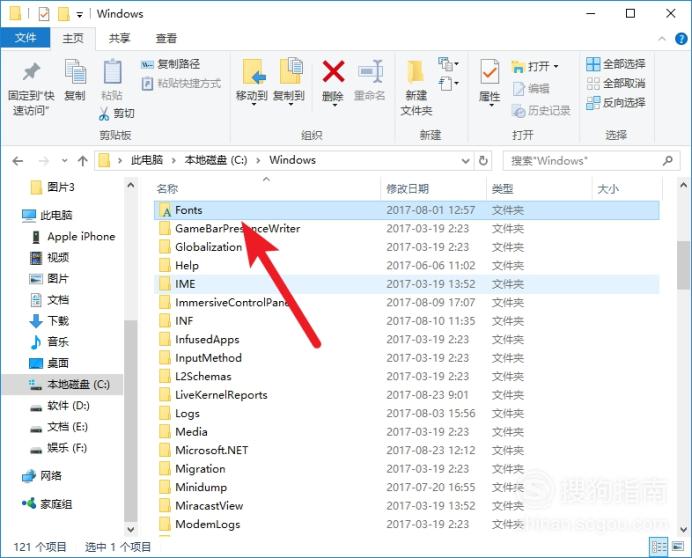This screenshot has width=692, height=558.
Task: Click the Back navigation arrow
Action: (x=18, y=161)
